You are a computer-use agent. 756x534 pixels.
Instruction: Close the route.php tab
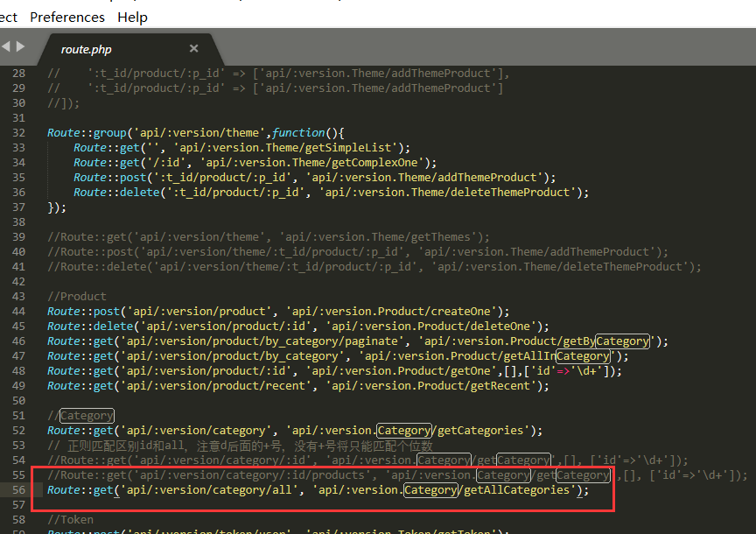(x=194, y=48)
